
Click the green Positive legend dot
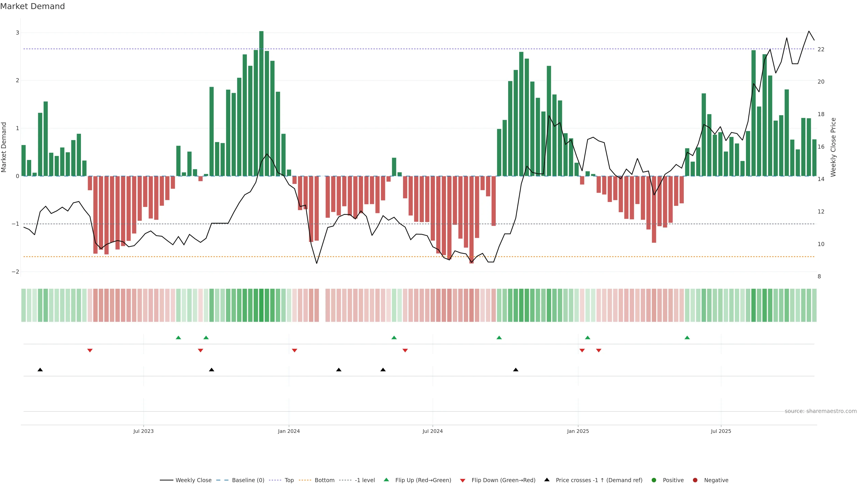(x=654, y=480)
